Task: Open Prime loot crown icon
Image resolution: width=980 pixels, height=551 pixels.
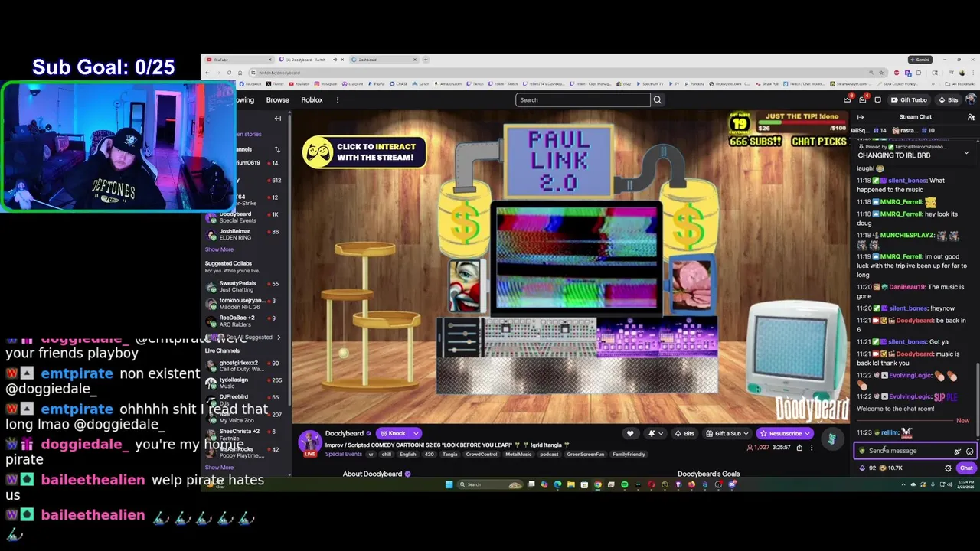Action: tap(848, 99)
